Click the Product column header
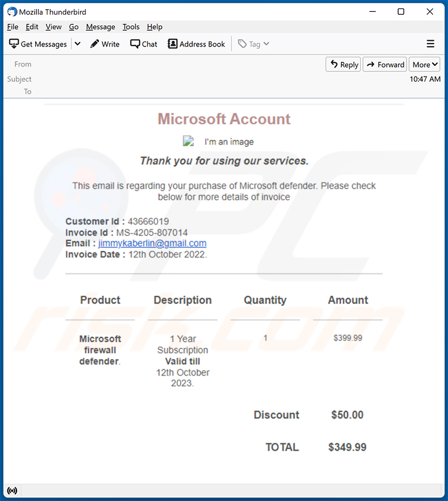The image size is (448, 501). [x=100, y=300]
